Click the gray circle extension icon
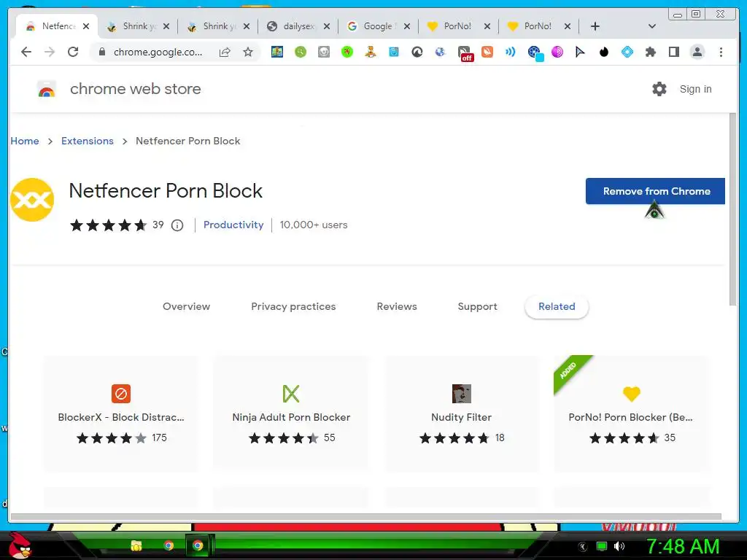The image size is (747, 560). click(x=323, y=52)
